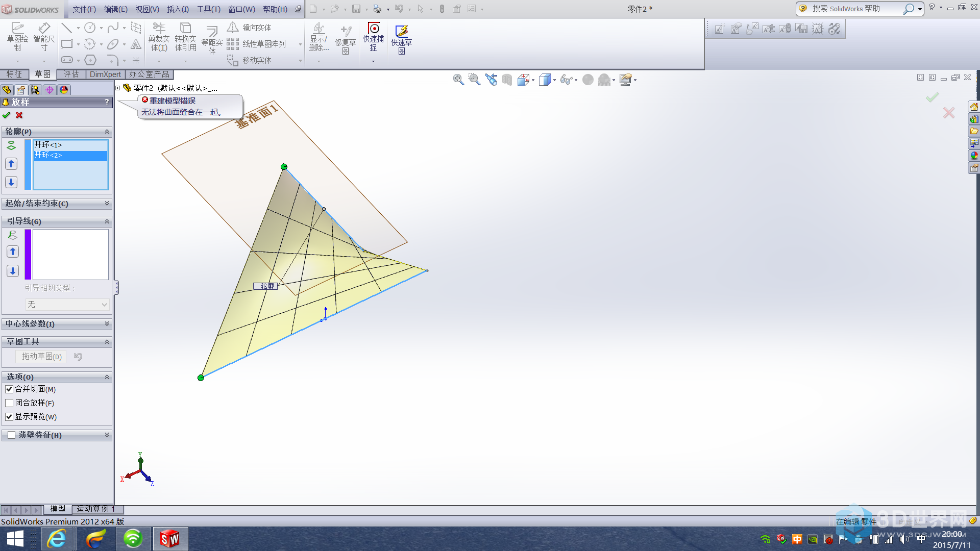This screenshot has width=980, height=551.
Task: Toggle the Show preview (显示预览) checkbox
Action: click(9, 417)
